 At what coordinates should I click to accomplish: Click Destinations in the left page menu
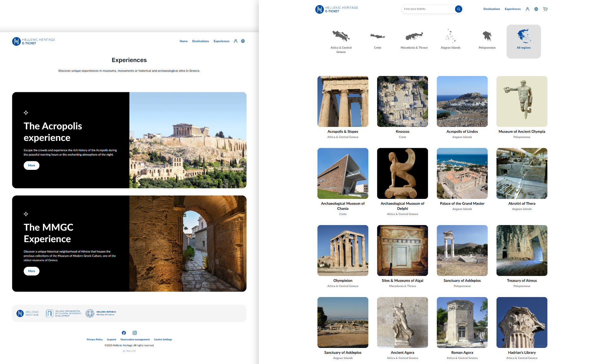click(200, 41)
